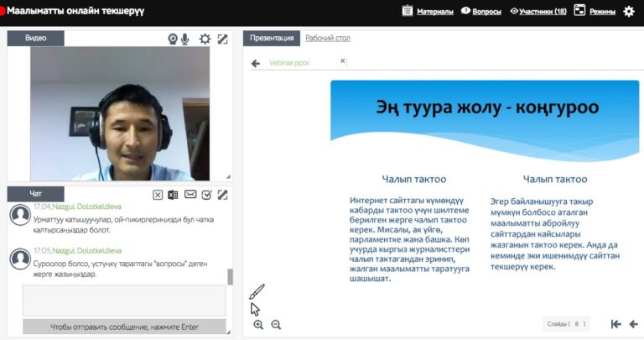The width and height of the screenshot is (644, 340).
Task: Select the pointer cursor tool
Action: point(255,309)
